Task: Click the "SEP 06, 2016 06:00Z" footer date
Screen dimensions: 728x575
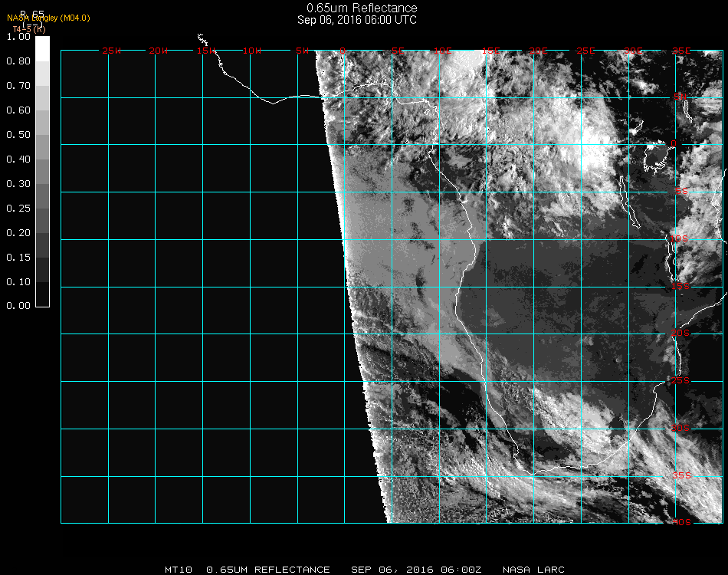Action: click(x=416, y=570)
